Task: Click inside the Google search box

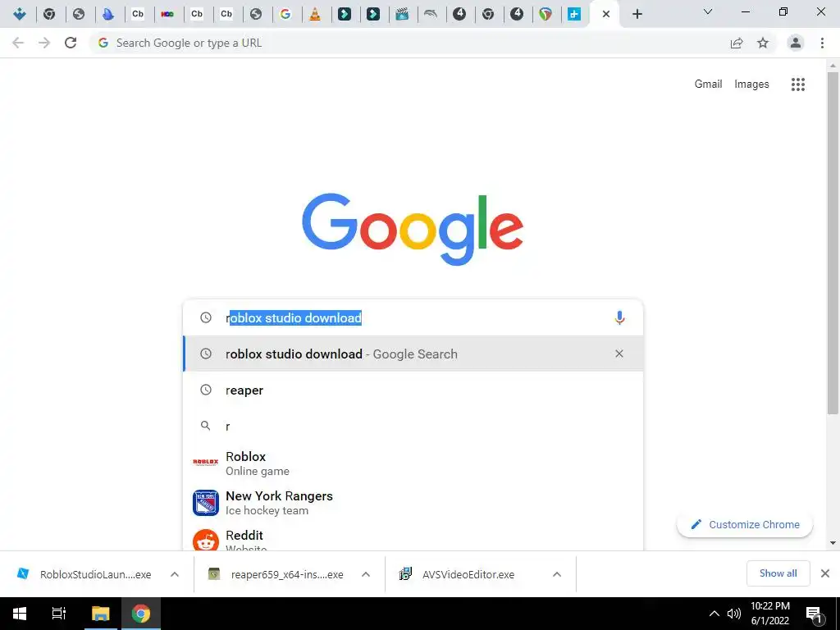Action: point(413,317)
